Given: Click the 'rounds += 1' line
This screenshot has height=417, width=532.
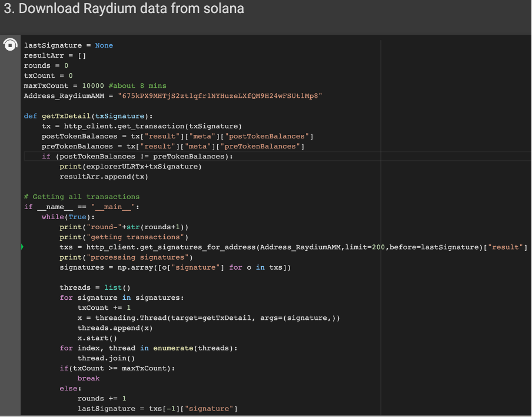Looking at the screenshot, I should coord(102,399).
